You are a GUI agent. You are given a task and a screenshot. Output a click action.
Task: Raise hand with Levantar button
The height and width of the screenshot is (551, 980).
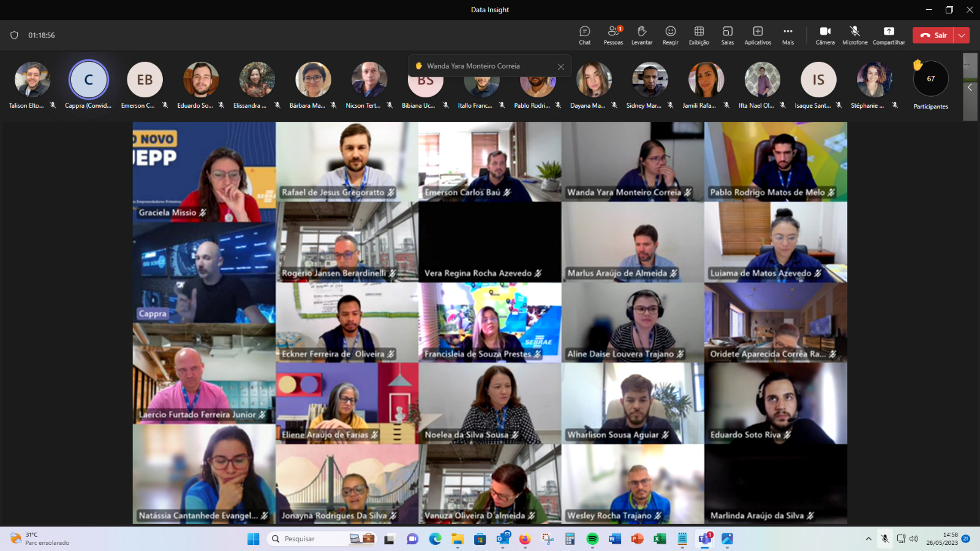[641, 35]
